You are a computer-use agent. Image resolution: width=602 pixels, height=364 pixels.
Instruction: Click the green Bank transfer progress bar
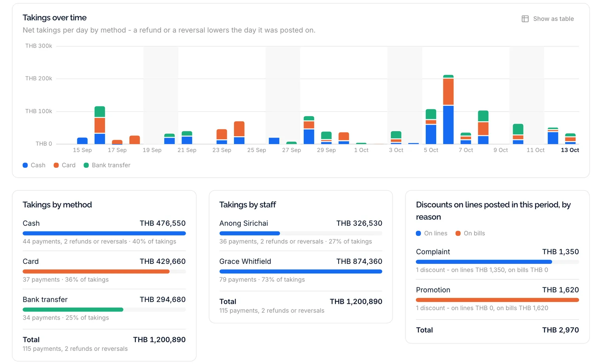[x=73, y=309]
